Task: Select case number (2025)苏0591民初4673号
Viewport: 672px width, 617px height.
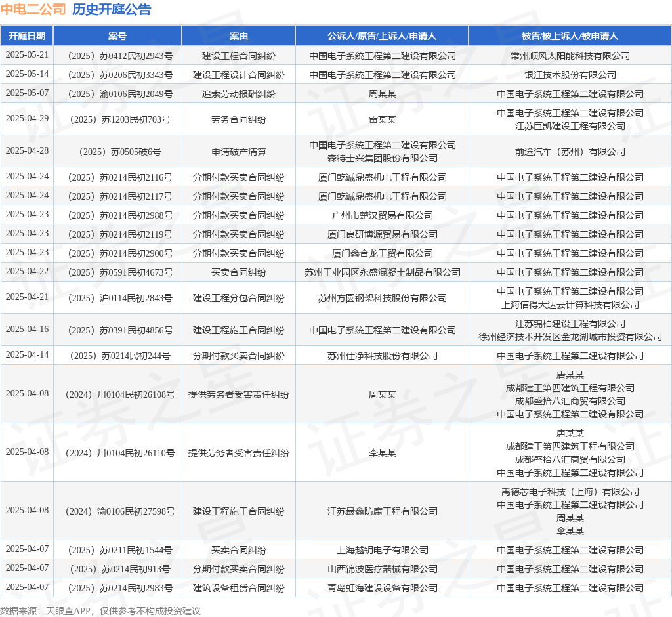Action: (x=121, y=272)
